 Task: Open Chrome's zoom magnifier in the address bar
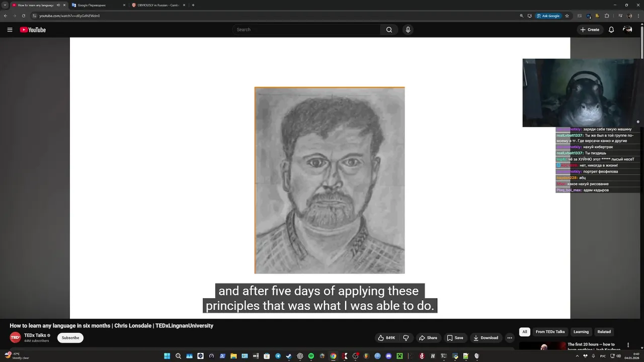click(x=522, y=16)
